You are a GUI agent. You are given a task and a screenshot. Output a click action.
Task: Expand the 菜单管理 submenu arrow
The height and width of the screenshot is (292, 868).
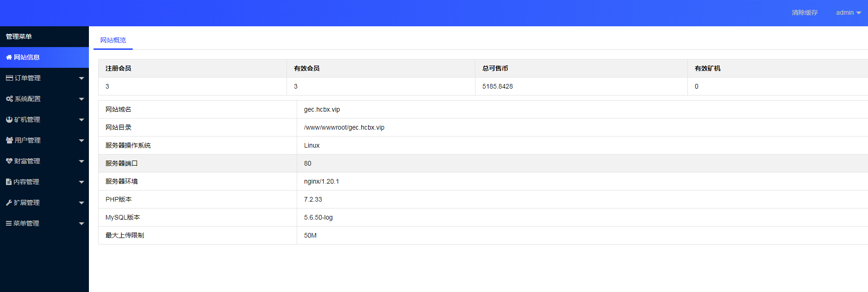pyautogui.click(x=82, y=224)
